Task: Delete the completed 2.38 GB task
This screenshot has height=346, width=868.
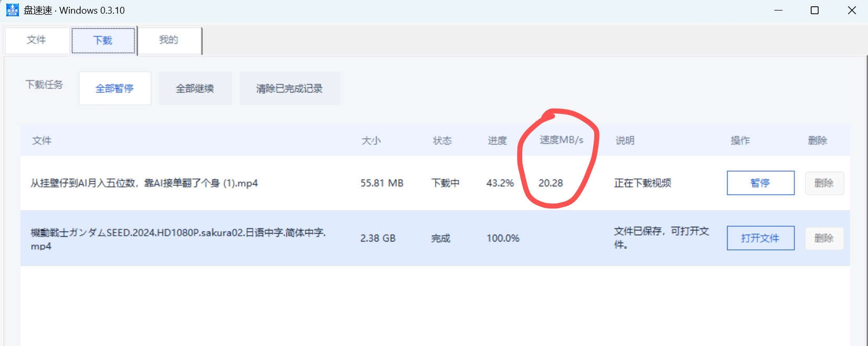Action: point(824,238)
